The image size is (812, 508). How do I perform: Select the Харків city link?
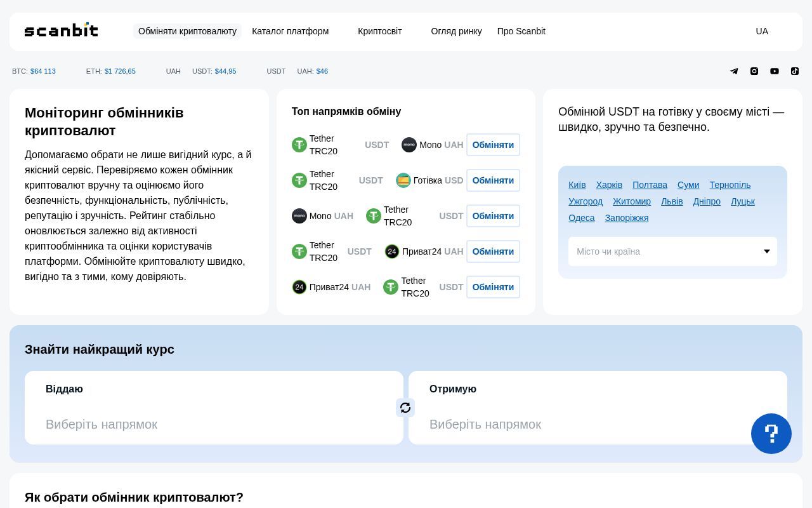tap(609, 185)
